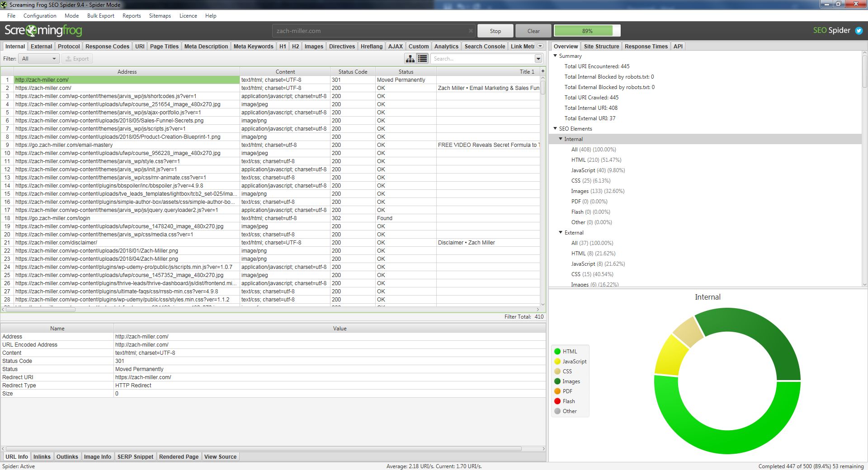
Task: Focus the Search box
Action: tap(483, 59)
